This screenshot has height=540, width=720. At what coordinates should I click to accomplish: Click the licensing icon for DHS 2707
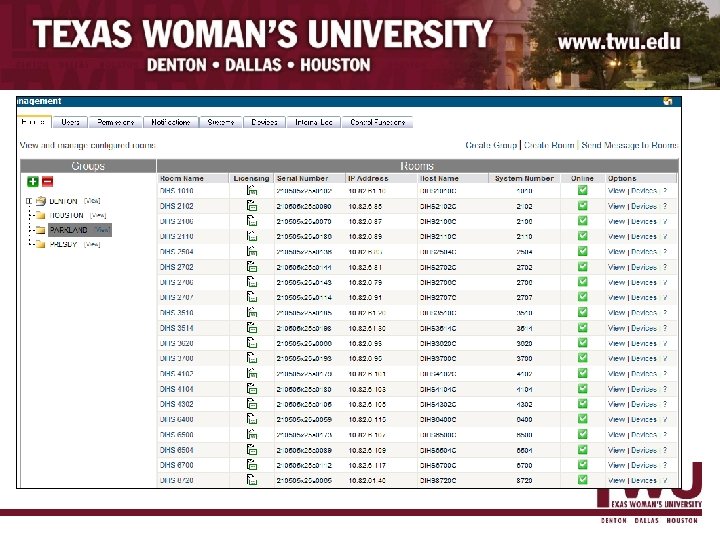[252, 297]
